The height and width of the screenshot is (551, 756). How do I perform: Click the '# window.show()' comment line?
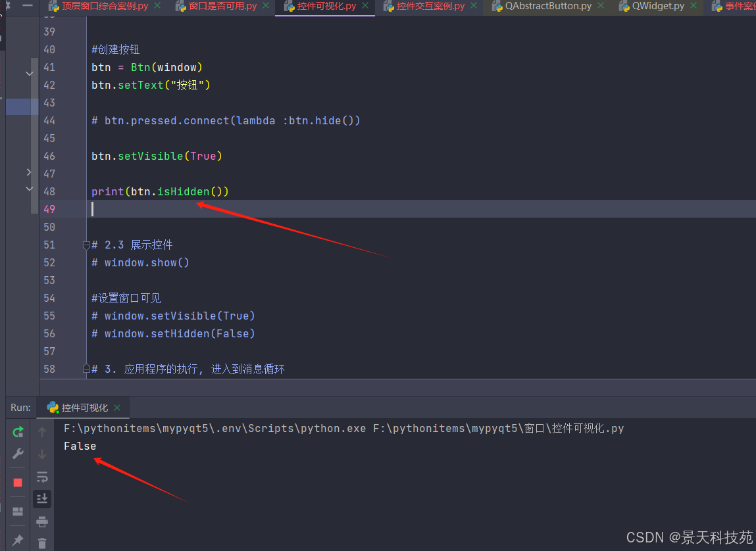pos(140,262)
